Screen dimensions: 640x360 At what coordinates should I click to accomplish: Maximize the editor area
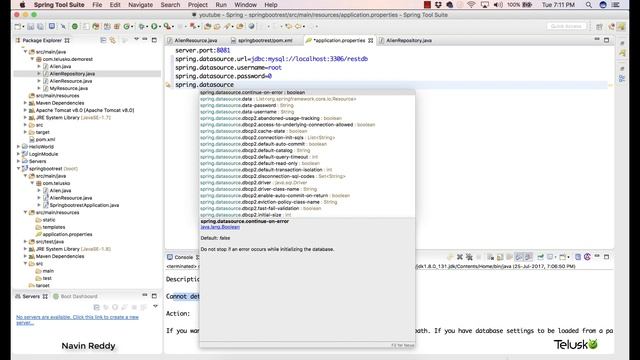click(607, 40)
